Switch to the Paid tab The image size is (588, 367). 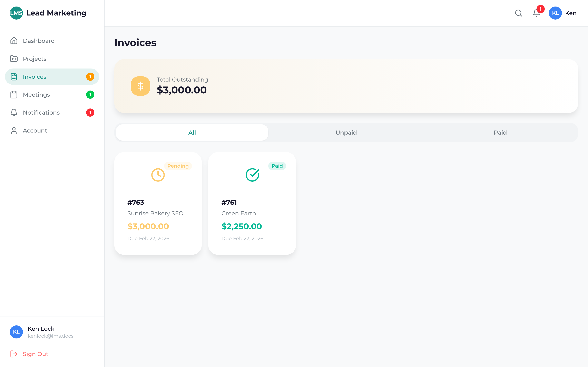click(x=500, y=133)
